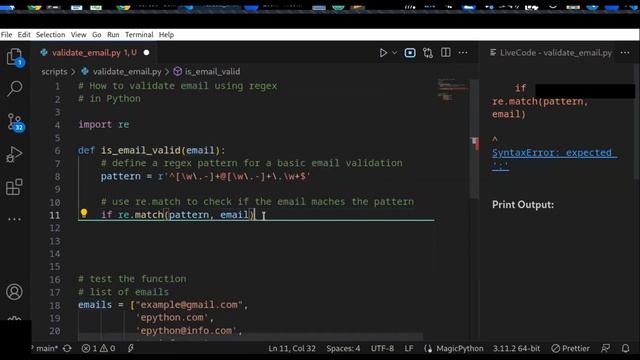Change indentation via Spaces: 4
This screenshot has height=360, width=640.
click(343, 349)
